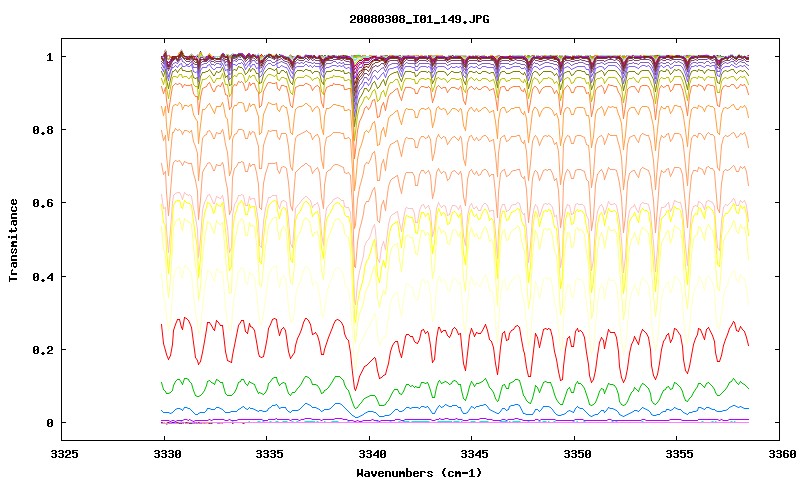Click the x-axis tick label 3360
The width and height of the screenshot is (800, 480).
[781, 454]
